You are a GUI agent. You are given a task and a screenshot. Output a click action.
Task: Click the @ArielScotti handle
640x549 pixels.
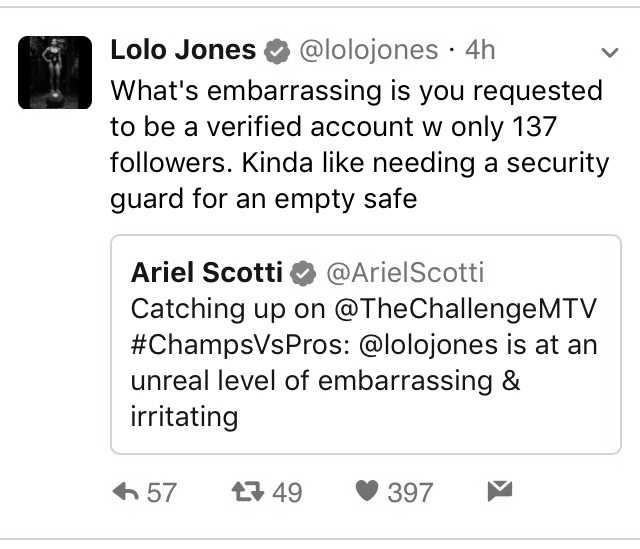(405, 273)
